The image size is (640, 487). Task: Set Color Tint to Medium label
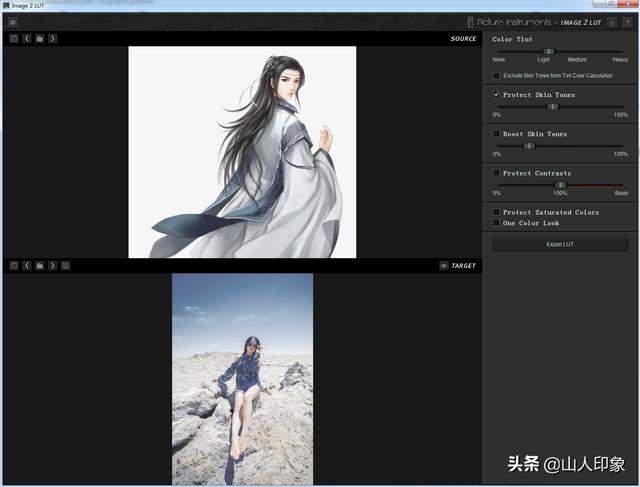click(577, 60)
